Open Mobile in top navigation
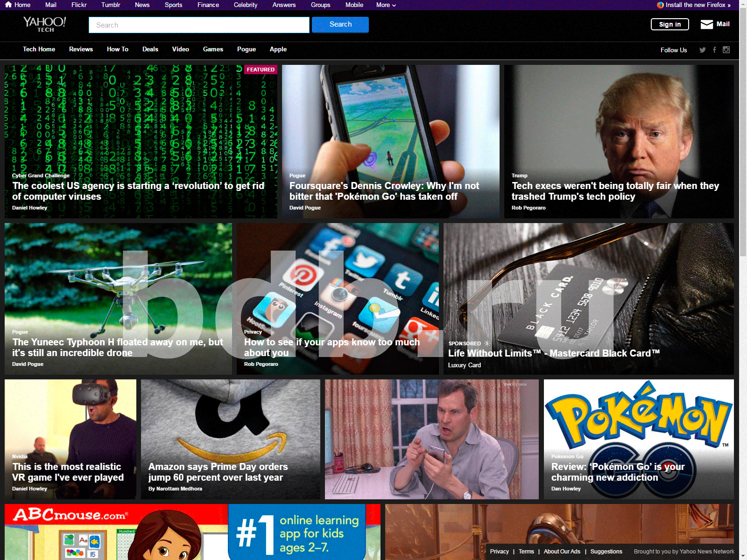Viewport: 747px width, 560px height. click(x=354, y=5)
